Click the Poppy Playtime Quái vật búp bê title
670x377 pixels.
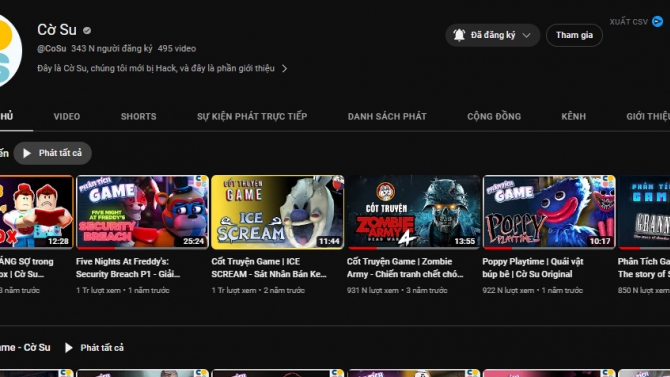pos(533,268)
